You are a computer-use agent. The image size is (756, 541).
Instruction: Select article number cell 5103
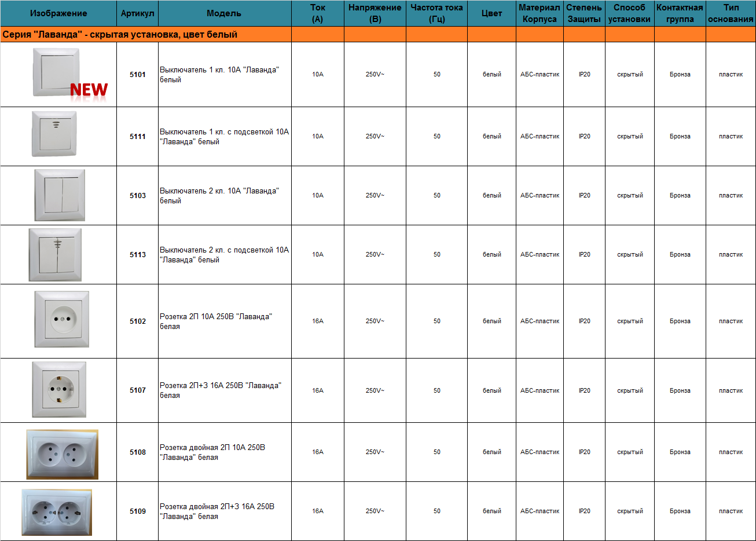pos(138,196)
